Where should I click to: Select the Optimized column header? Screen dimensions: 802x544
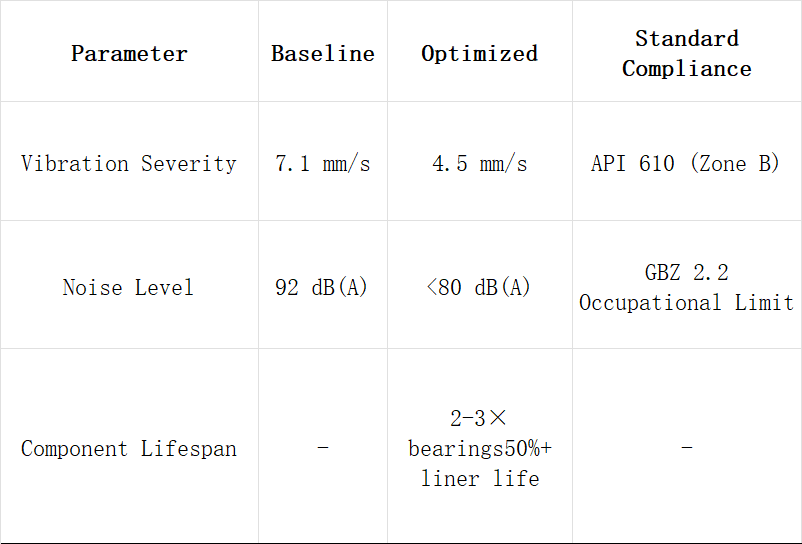pos(480,51)
